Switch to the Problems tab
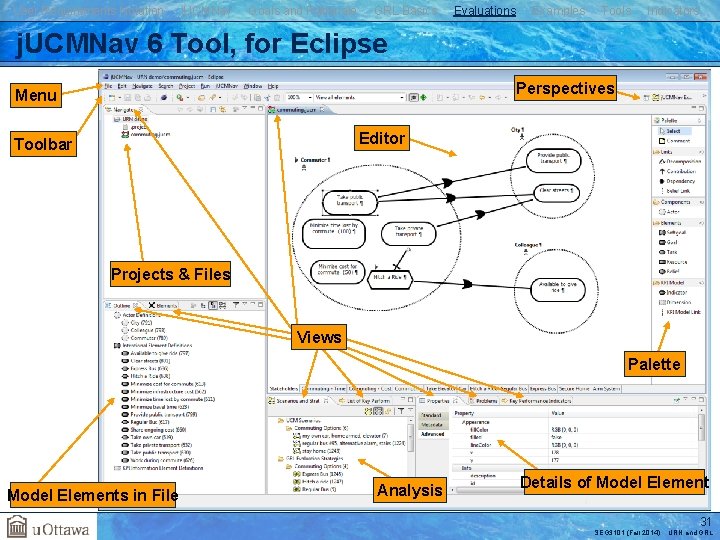Image resolution: width=720 pixels, height=540 pixels. 482,401
